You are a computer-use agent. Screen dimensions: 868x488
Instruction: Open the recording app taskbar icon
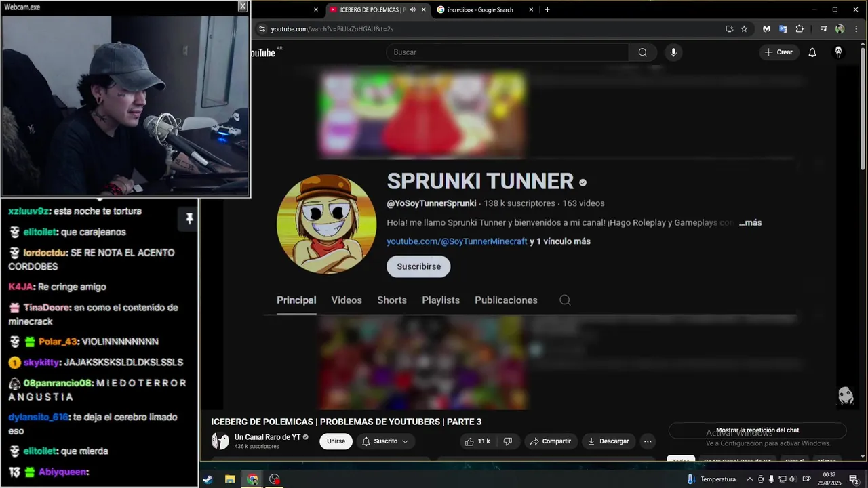click(x=275, y=479)
